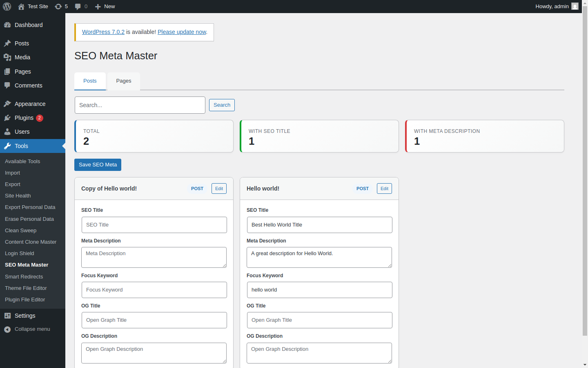Open the WordPress logo menu
This screenshot has width=588, height=368.
pos(7,7)
